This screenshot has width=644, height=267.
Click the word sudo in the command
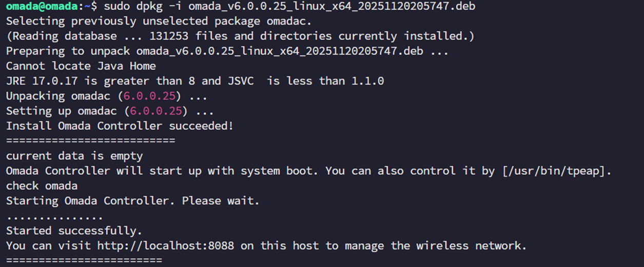click(116, 7)
